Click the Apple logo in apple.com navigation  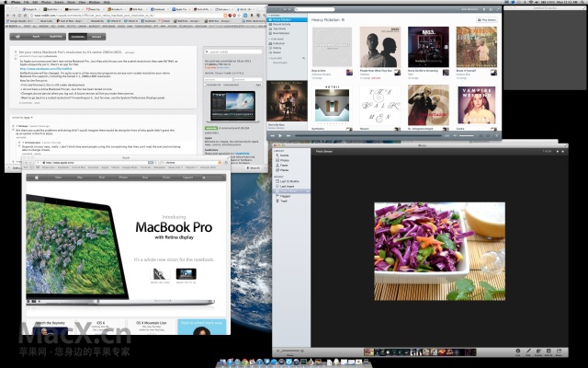pyautogui.click(x=37, y=178)
